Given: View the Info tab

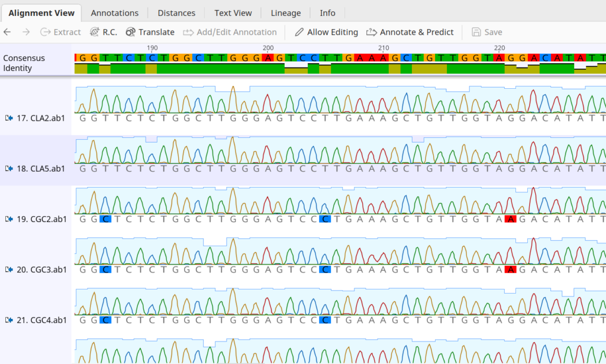Looking at the screenshot, I should click(x=327, y=12).
